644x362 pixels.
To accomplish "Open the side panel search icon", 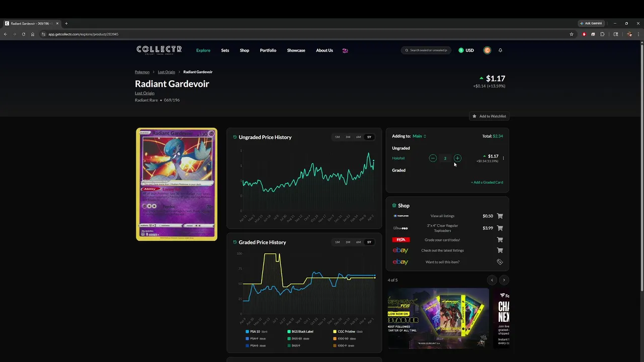I will [616, 34].
